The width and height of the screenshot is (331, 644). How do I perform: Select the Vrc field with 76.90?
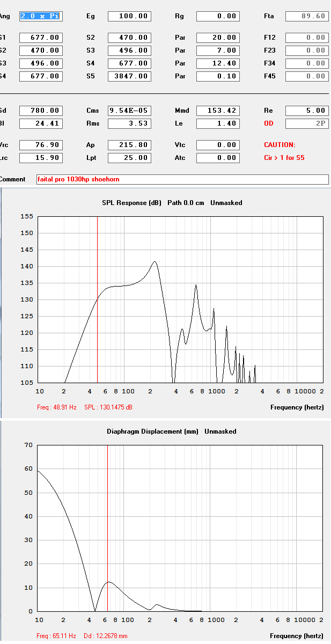[x=41, y=145]
